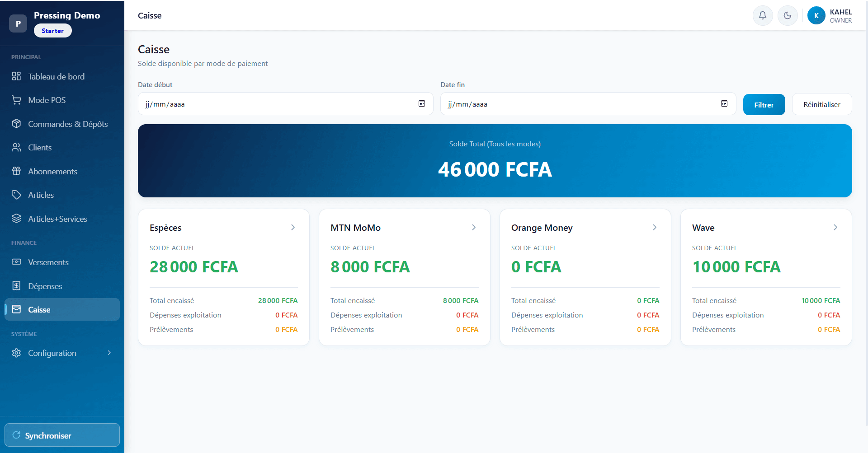868x453 pixels.
Task: Go to Tableau de bord menu item
Action: pyautogui.click(x=62, y=76)
